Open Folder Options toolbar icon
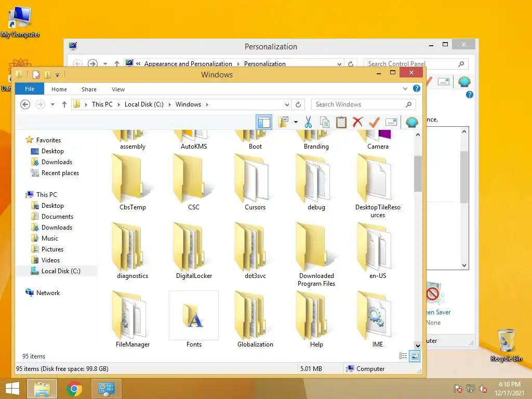 tap(283, 122)
